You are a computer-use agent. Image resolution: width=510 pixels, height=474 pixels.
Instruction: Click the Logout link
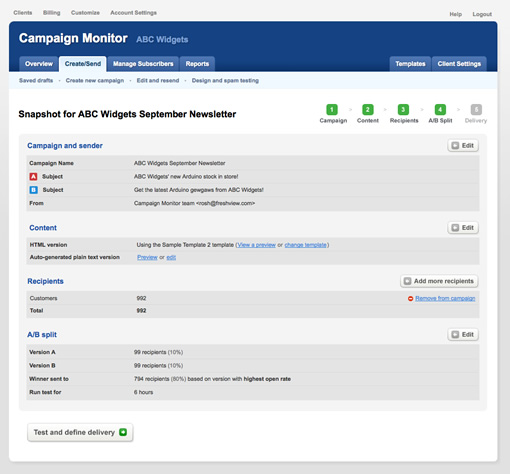(x=482, y=14)
